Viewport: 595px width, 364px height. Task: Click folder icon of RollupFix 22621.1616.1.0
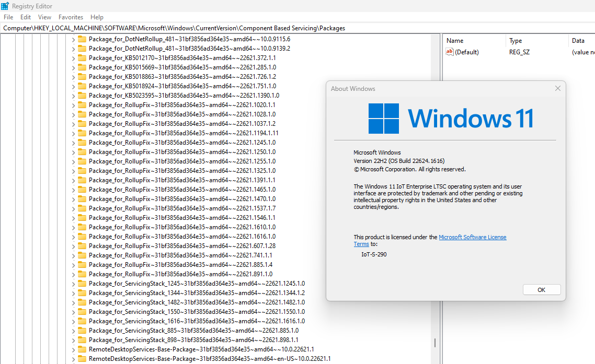point(82,236)
